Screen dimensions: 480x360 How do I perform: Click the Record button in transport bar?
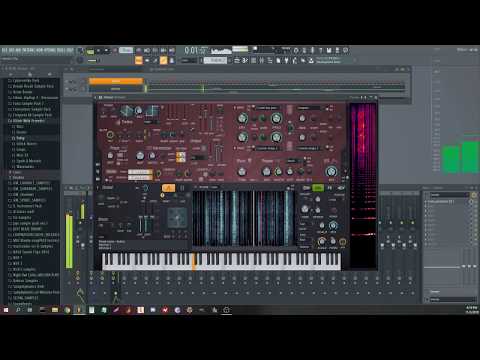tap(114, 51)
